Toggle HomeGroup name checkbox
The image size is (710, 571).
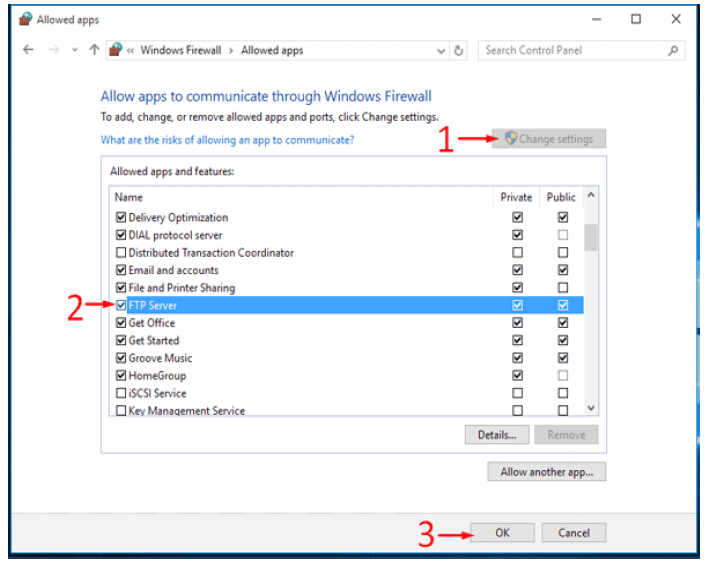pyautogui.click(x=121, y=375)
